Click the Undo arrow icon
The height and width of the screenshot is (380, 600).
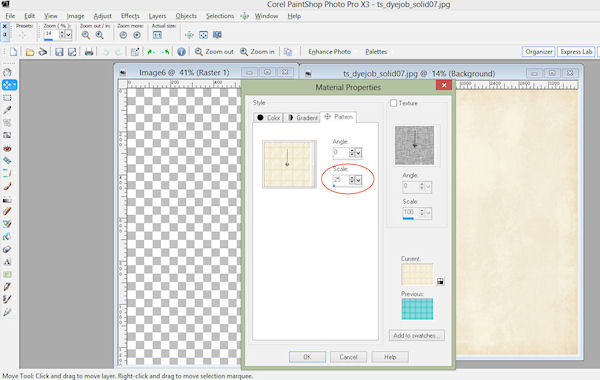tap(106, 52)
